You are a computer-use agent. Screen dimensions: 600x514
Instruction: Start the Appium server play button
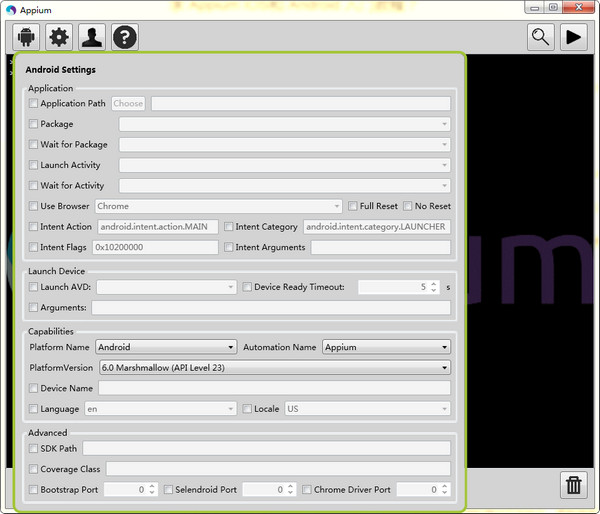(x=574, y=38)
